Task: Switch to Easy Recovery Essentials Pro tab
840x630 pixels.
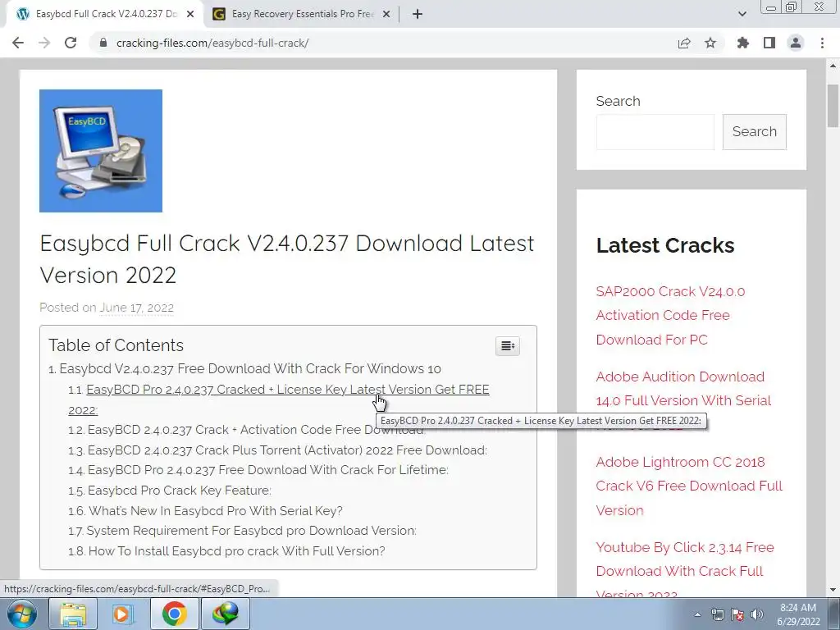Action: tap(303, 14)
